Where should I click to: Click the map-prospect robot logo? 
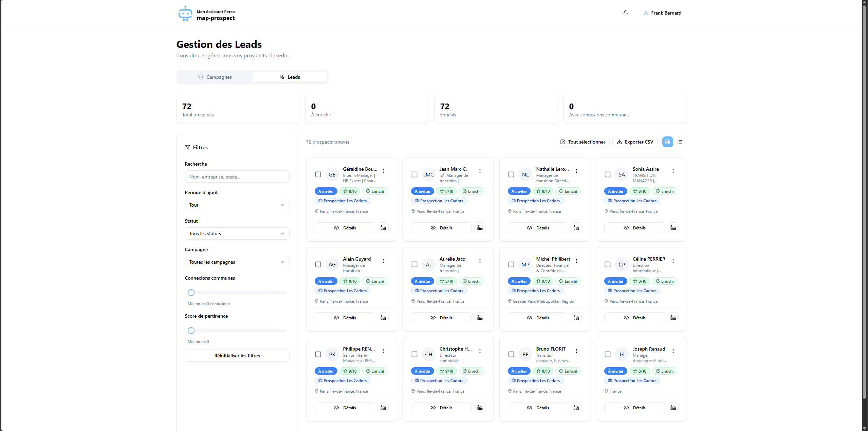click(185, 14)
